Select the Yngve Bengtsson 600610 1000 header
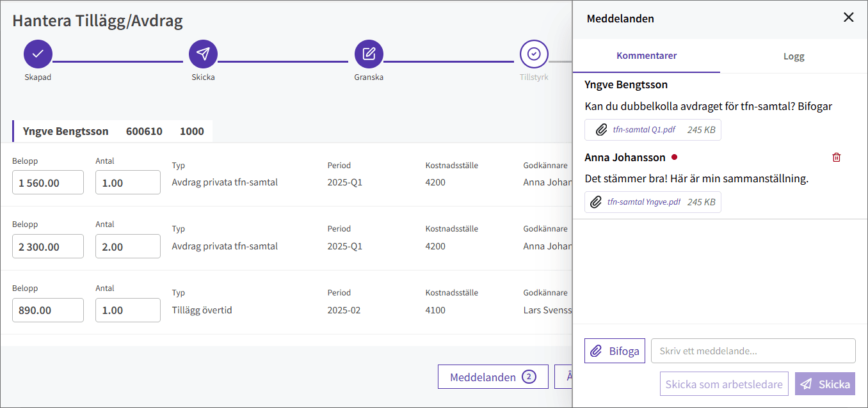 [x=113, y=131]
